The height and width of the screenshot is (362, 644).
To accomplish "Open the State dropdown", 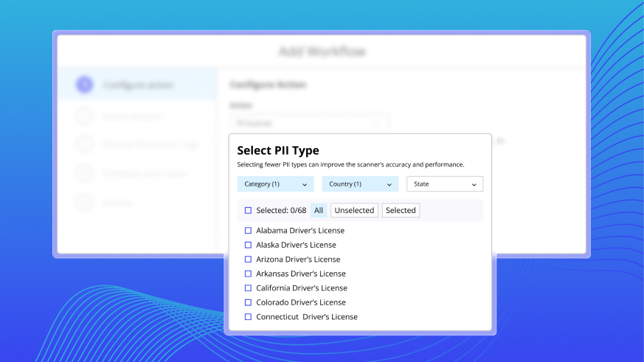I will tap(445, 184).
